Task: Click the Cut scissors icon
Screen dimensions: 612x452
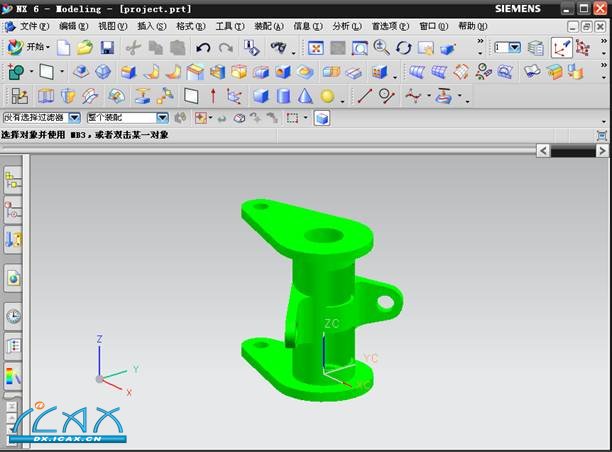Action: (133, 48)
